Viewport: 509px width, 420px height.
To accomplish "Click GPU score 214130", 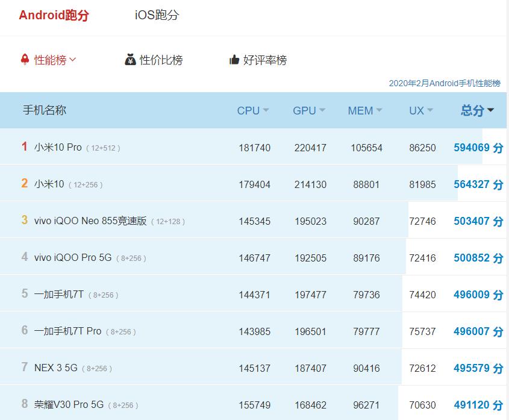I will (x=310, y=184).
